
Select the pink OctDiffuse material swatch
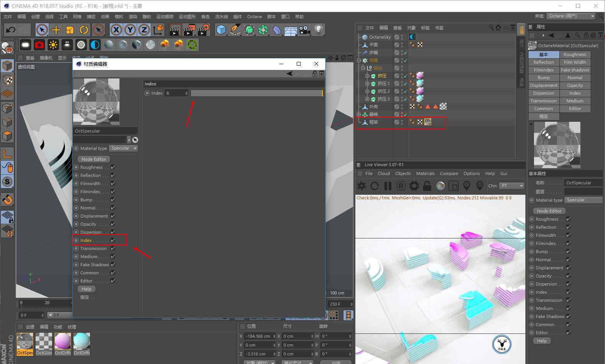pos(63,344)
